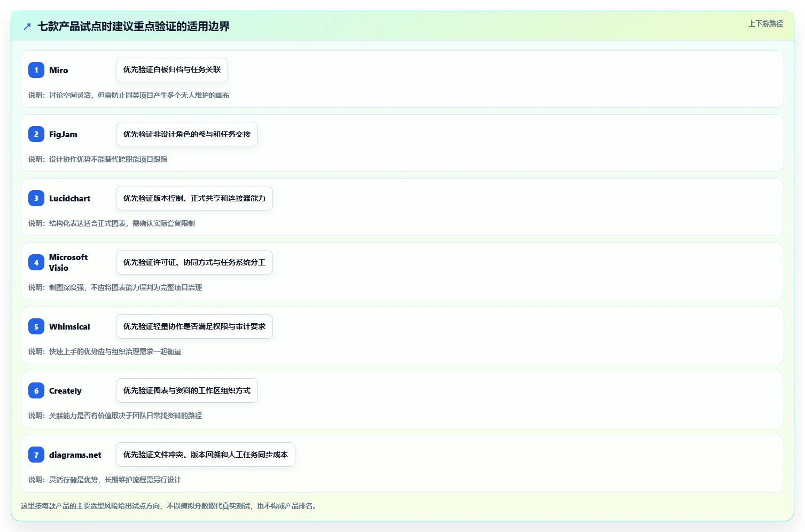Click the note 讨论空间灵活，但需防止同类项目产生多个无人维护的画布

pyautogui.click(x=139, y=95)
